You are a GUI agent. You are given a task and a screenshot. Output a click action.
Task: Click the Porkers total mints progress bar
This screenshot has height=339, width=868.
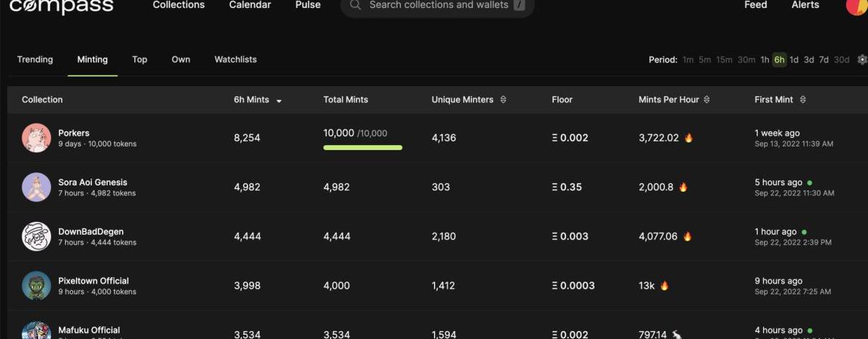[362, 147]
